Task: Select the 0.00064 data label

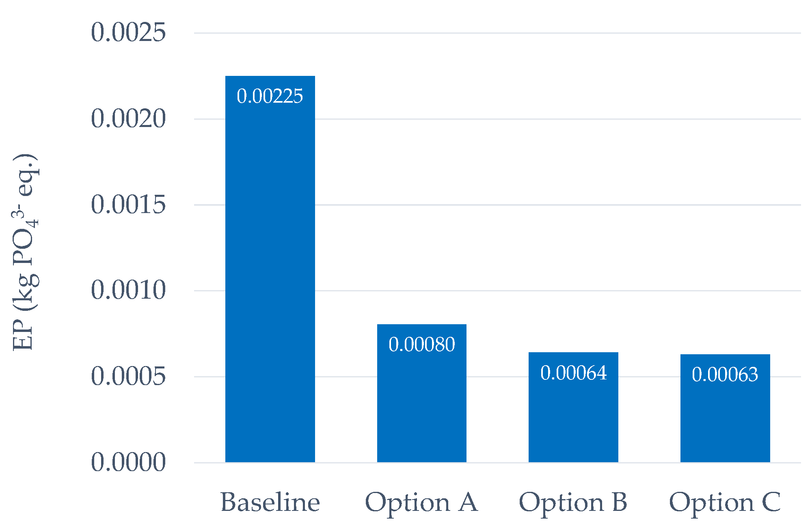Action: (573, 373)
